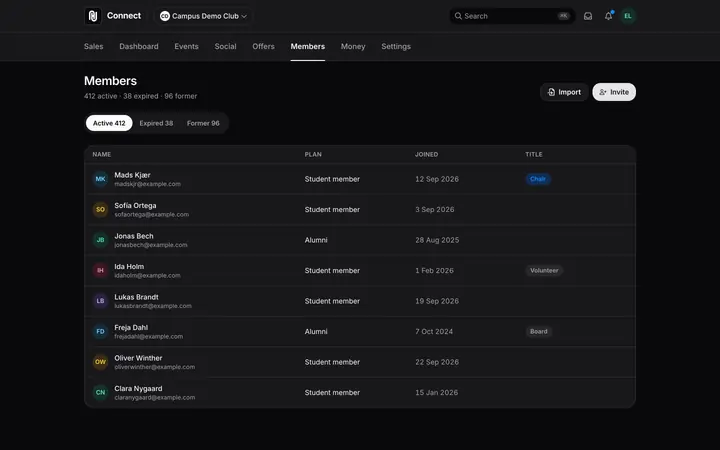Click the JB avatar for Jonas Bech
The height and width of the screenshot is (450, 720).
[101, 240]
